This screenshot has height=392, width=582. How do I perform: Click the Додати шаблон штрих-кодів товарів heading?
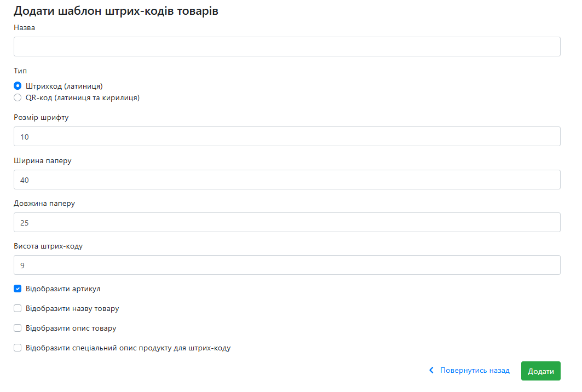click(x=116, y=11)
